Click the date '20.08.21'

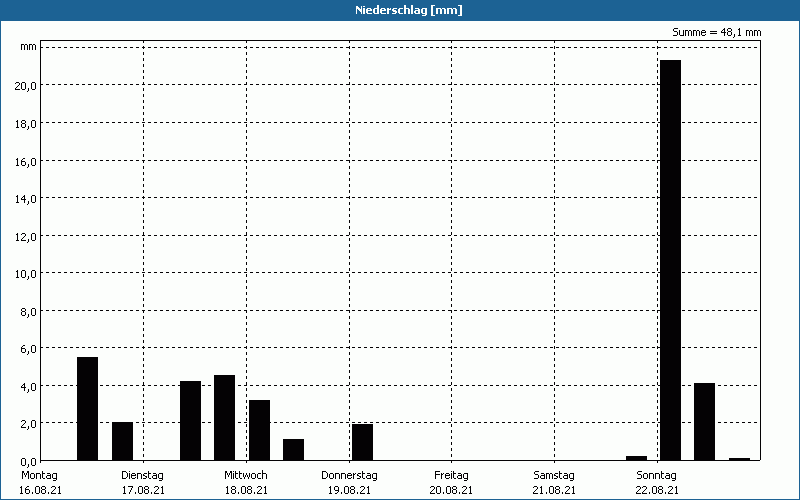coord(451,490)
